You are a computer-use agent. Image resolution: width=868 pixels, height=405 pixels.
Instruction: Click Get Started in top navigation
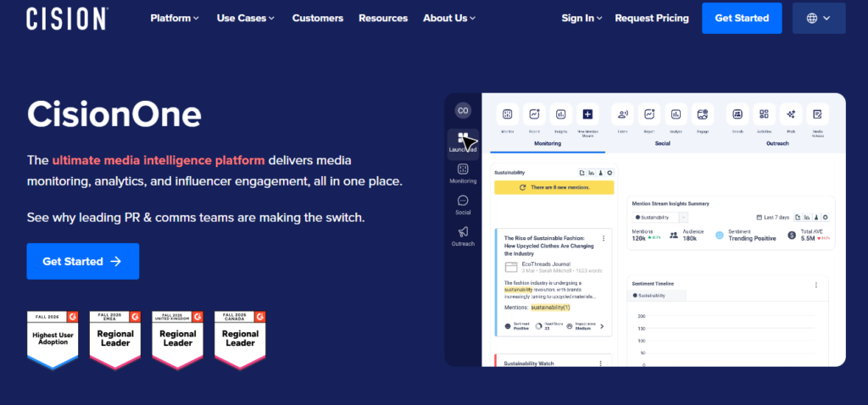pos(742,19)
